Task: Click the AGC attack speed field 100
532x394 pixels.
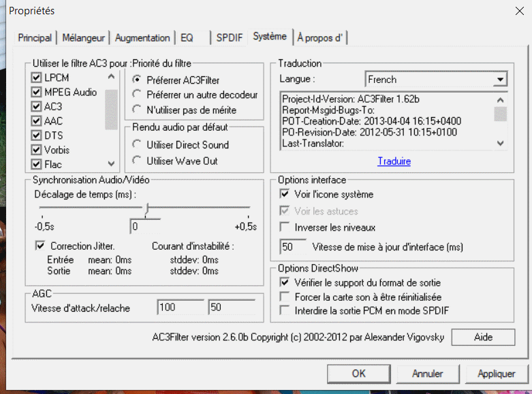Action: (x=181, y=307)
